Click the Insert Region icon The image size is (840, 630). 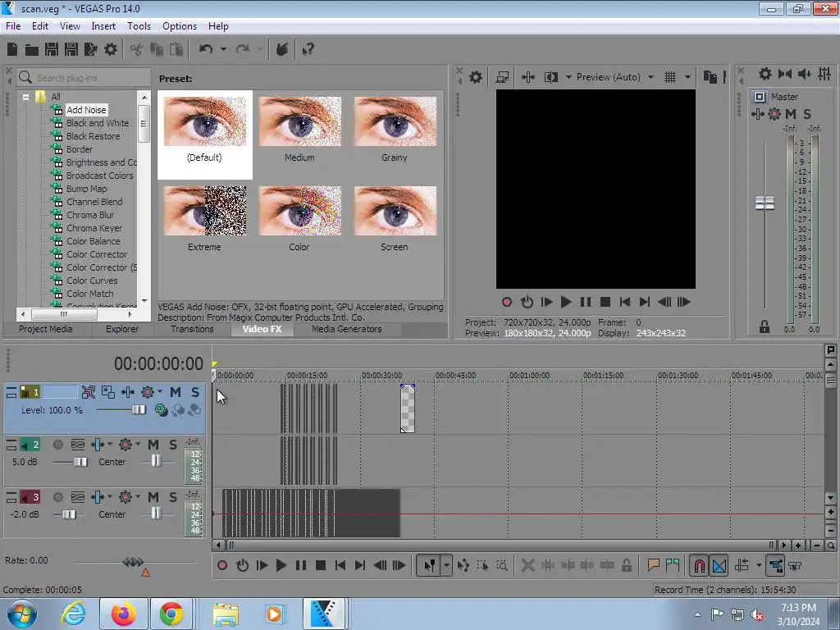pos(673,565)
